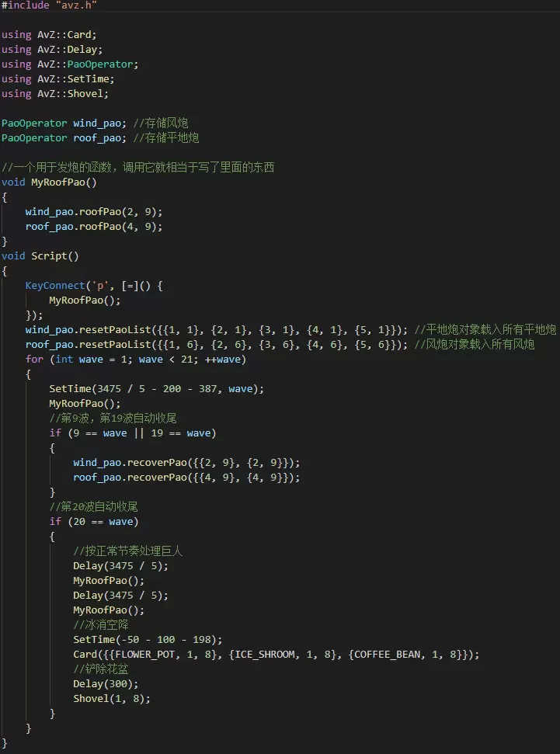Click SetTime(-50 - 100 - 198); line
Screen dimensions: 560x754
tap(148, 640)
